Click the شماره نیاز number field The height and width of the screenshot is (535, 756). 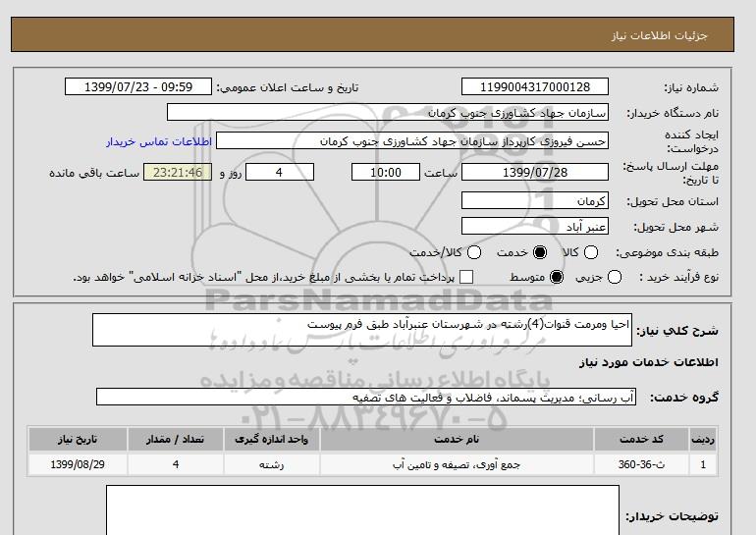pyautogui.click(x=534, y=87)
